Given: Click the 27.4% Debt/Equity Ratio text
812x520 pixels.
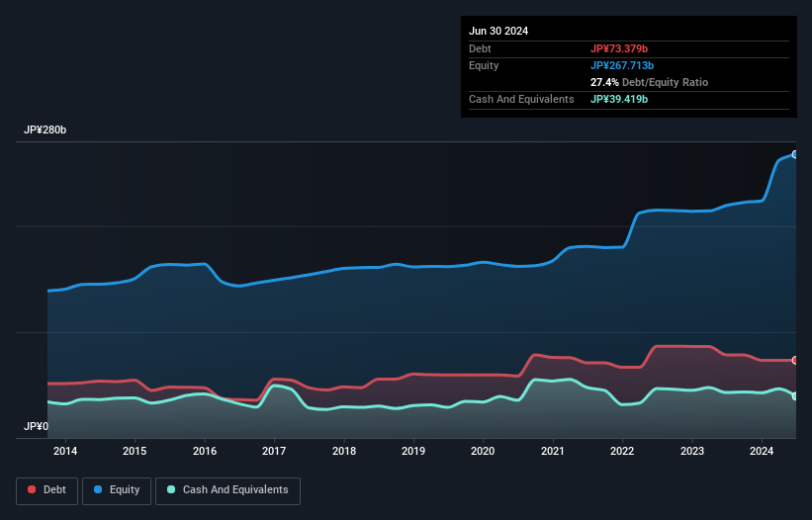Looking at the screenshot, I should coord(649,82).
